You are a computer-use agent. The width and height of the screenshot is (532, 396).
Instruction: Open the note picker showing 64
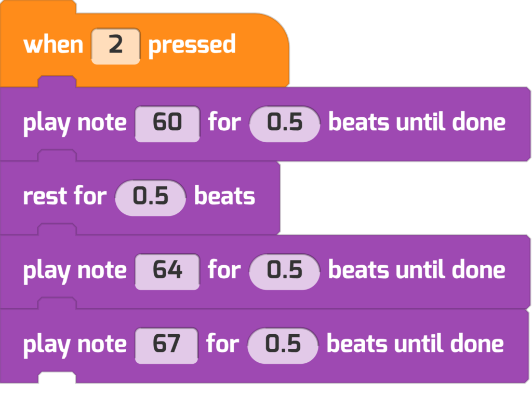click(x=167, y=271)
